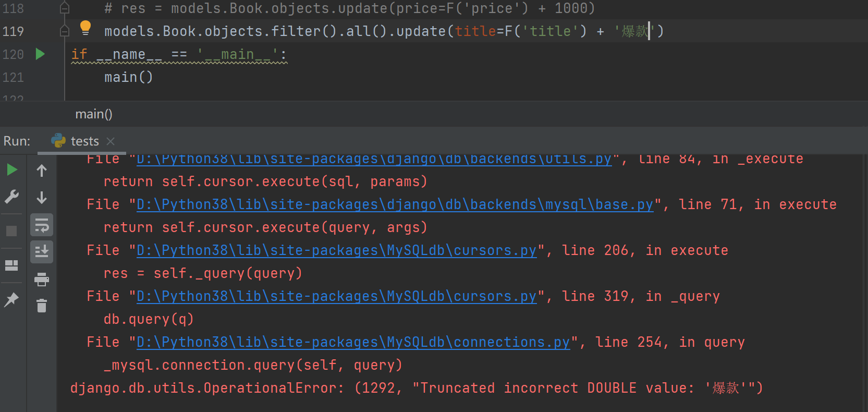The width and height of the screenshot is (868, 412).
Task: Click the rerun green play icon in Run panel
Action: [12, 170]
